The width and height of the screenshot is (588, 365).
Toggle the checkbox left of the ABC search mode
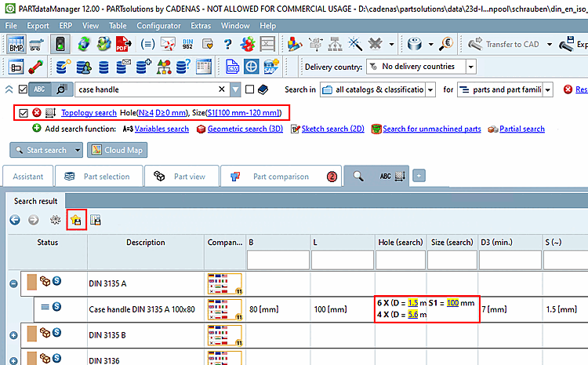pos(23,89)
